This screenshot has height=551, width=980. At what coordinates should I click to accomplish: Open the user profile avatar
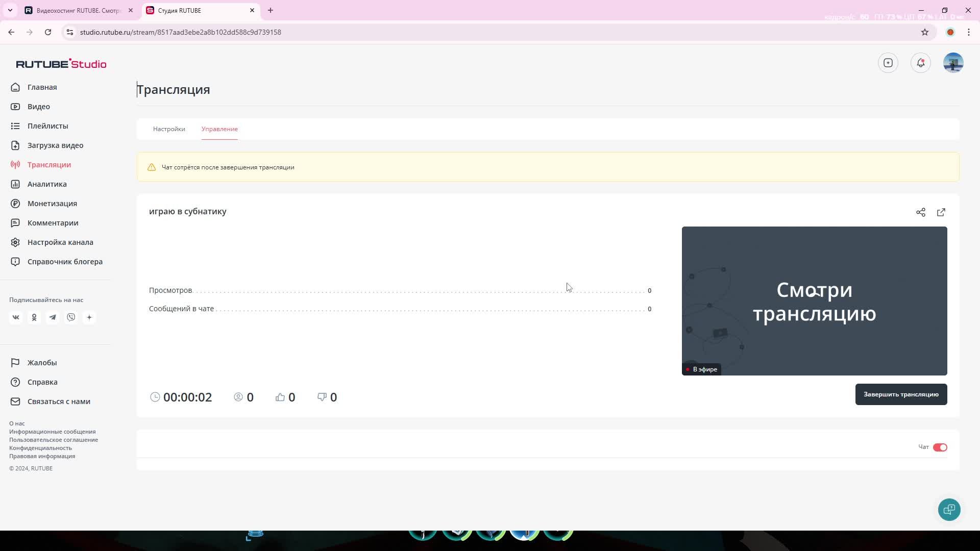point(953,63)
